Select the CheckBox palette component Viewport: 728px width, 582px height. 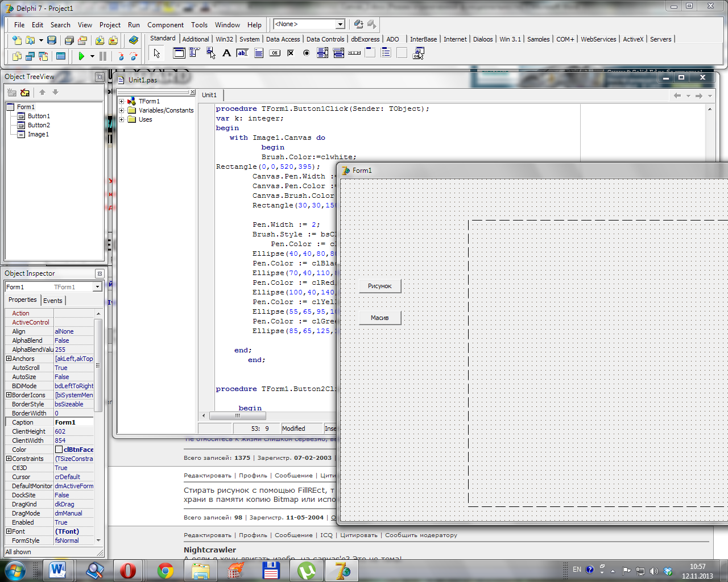click(290, 53)
